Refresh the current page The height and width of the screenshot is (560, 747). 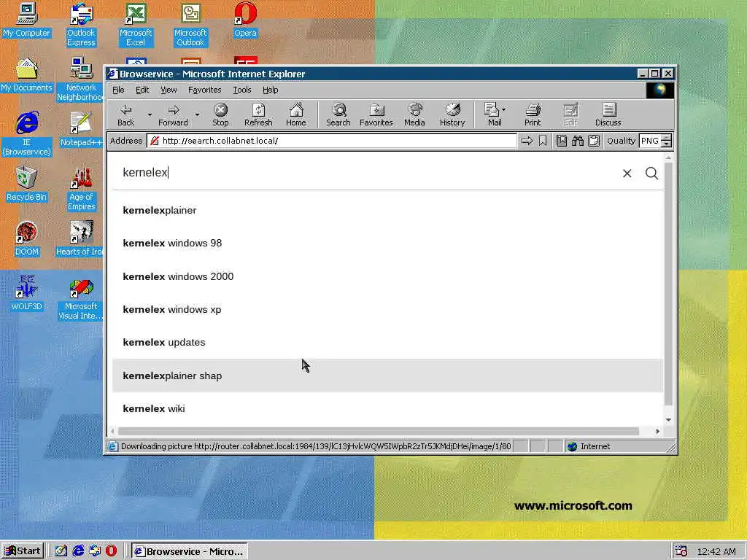(x=258, y=114)
